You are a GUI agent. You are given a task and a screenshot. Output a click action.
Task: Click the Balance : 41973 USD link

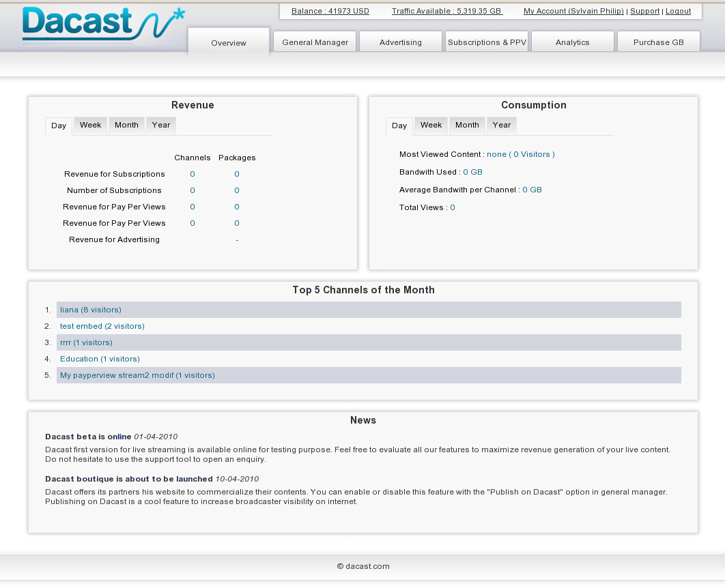tap(330, 11)
